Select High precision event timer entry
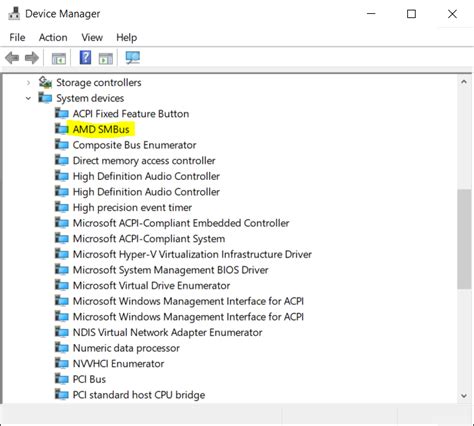 (x=132, y=207)
